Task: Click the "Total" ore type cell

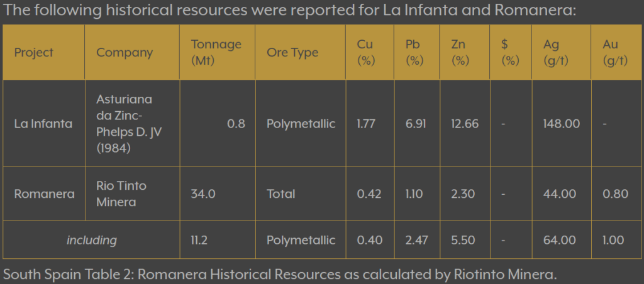Action: point(280,194)
